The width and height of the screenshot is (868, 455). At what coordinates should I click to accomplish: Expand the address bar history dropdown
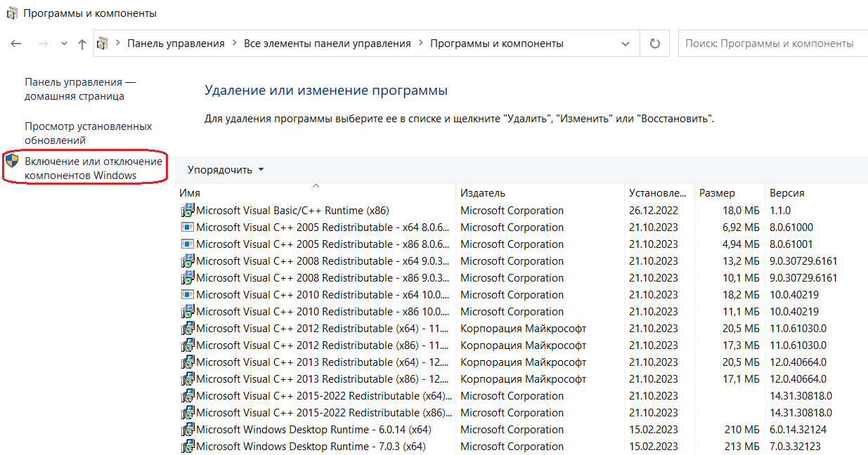coord(626,44)
